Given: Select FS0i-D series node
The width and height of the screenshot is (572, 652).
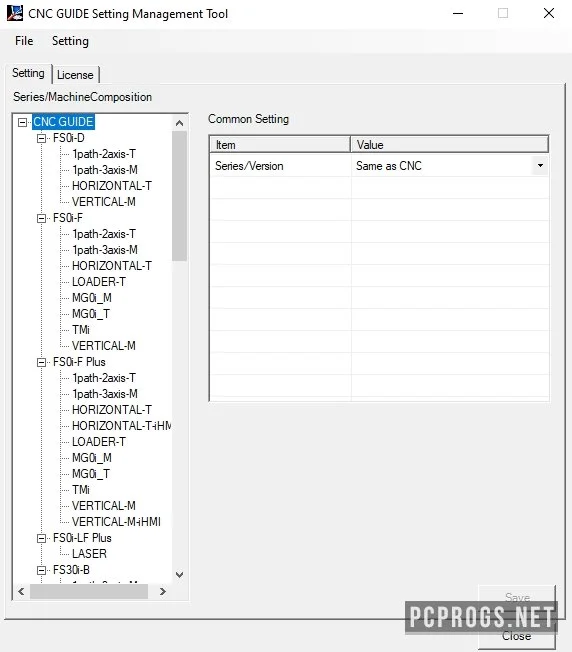Looking at the screenshot, I should pos(69,138).
